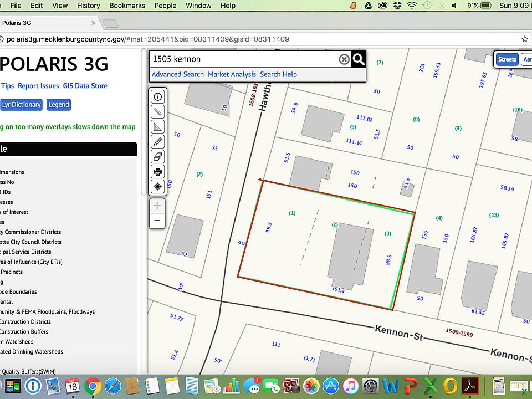532x399 pixels.
Task: Open the Lyr Dictionary button
Action: coord(21,105)
